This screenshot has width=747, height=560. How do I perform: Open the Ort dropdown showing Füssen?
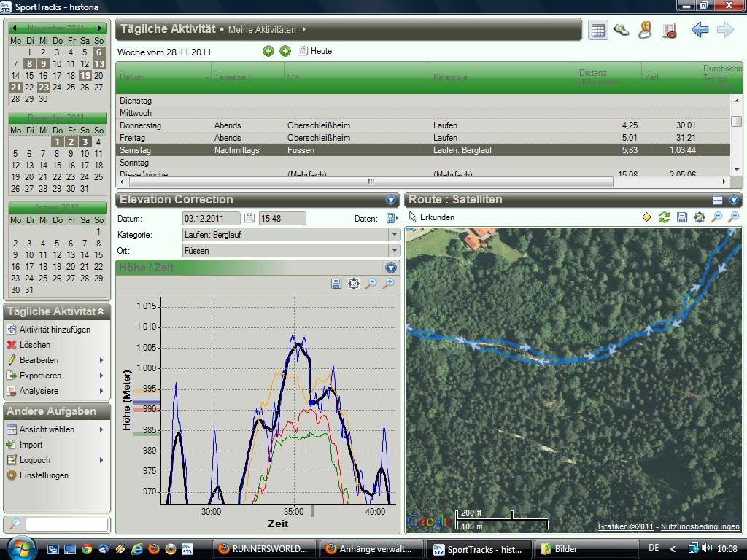pos(394,251)
